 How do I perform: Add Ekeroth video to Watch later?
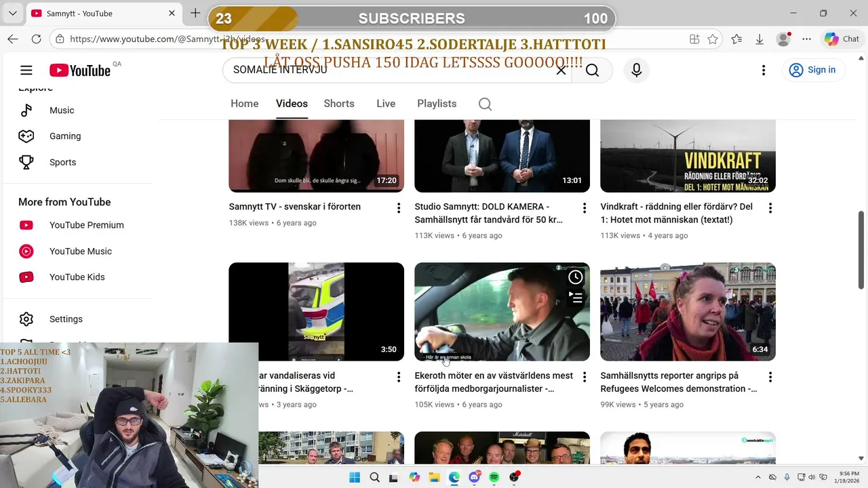tap(576, 277)
